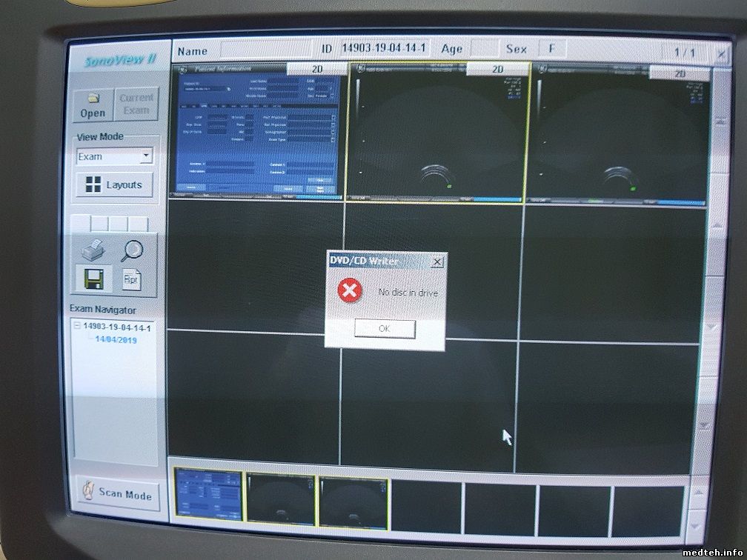Select the 14/04/2019 exam date entry

[116, 340]
